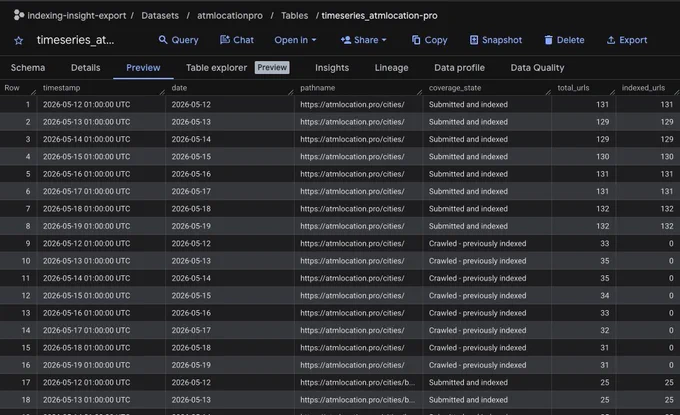Select Crawled - previously indexed in row 9

click(x=477, y=243)
